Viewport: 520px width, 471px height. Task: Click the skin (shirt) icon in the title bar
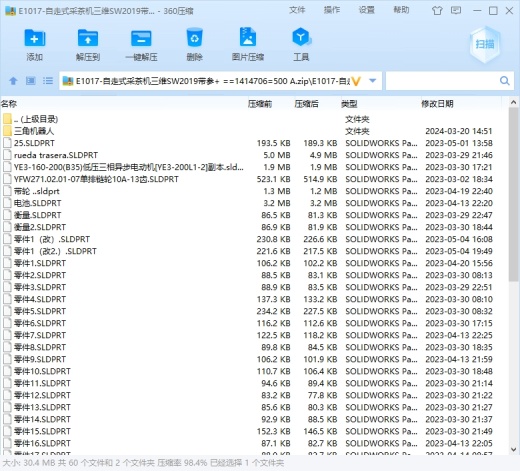pos(437,11)
